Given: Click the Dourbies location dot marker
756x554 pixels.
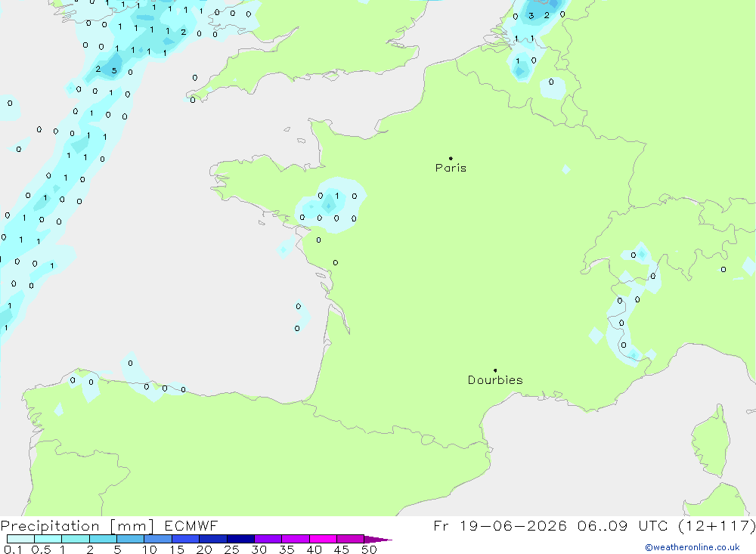Looking at the screenshot, I should [495, 370].
